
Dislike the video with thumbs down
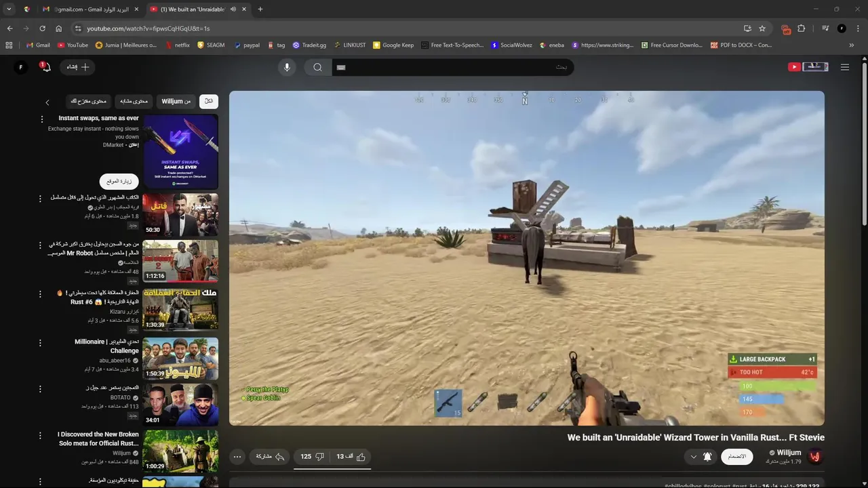coord(312,457)
